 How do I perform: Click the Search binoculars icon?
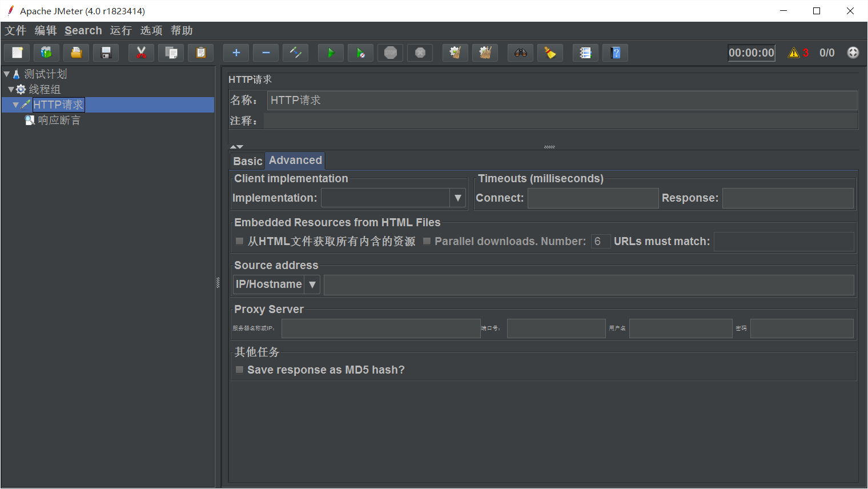521,53
